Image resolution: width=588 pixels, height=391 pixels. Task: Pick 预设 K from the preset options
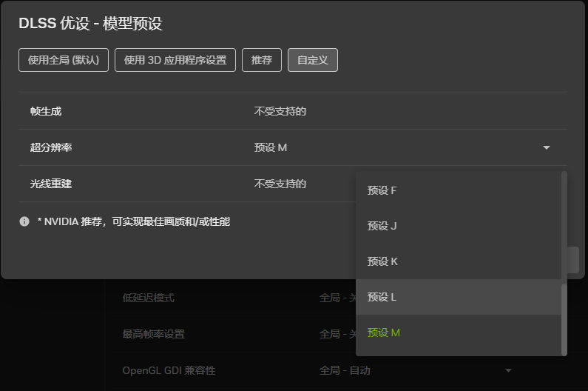pos(383,261)
